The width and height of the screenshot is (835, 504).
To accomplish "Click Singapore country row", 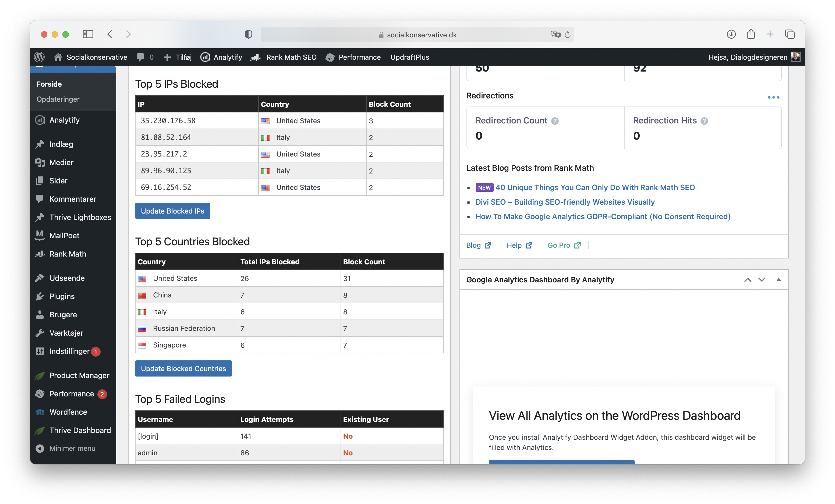I will 289,345.
